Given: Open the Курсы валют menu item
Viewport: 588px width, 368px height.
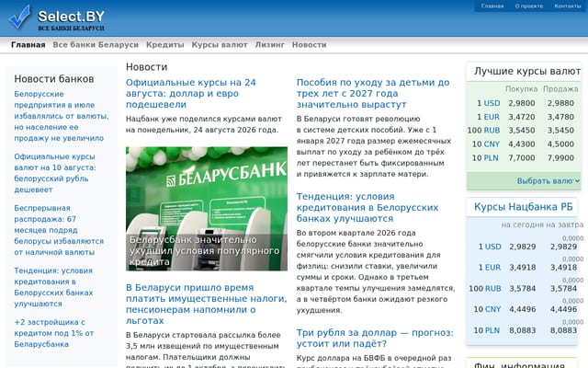Looking at the screenshot, I should (x=220, y=45).
